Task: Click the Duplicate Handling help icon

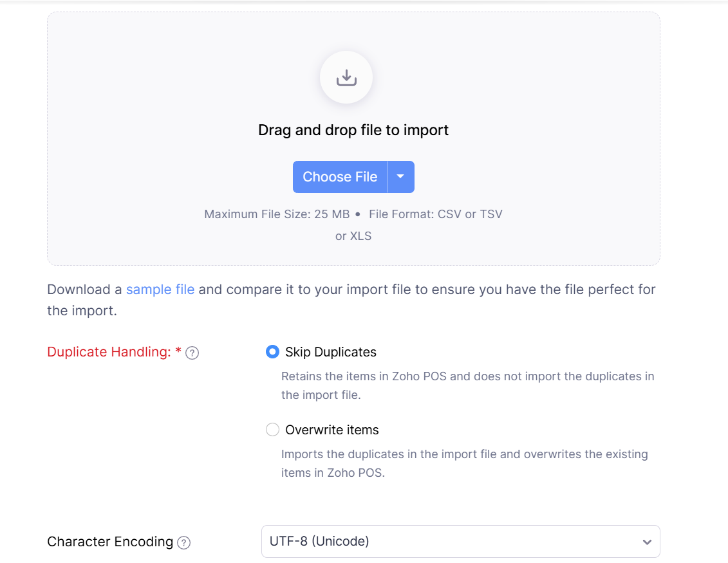Action: (192, 353)
